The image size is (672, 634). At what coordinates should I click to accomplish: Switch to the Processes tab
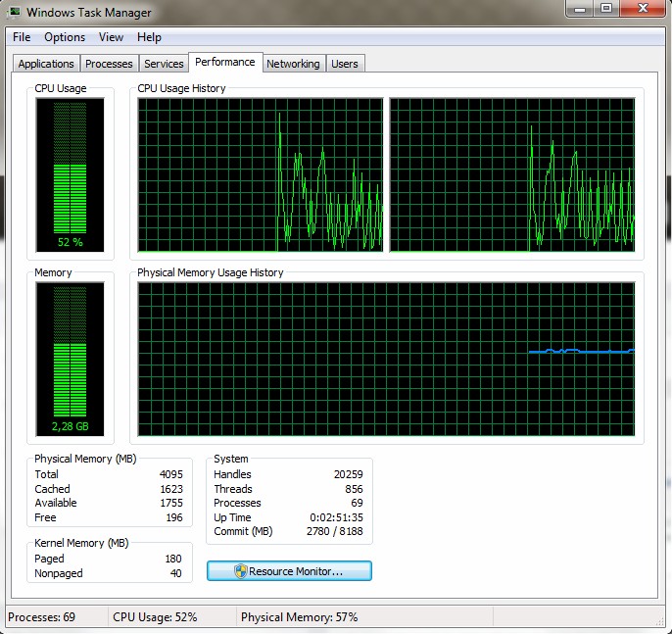click(x=109, y=64)
